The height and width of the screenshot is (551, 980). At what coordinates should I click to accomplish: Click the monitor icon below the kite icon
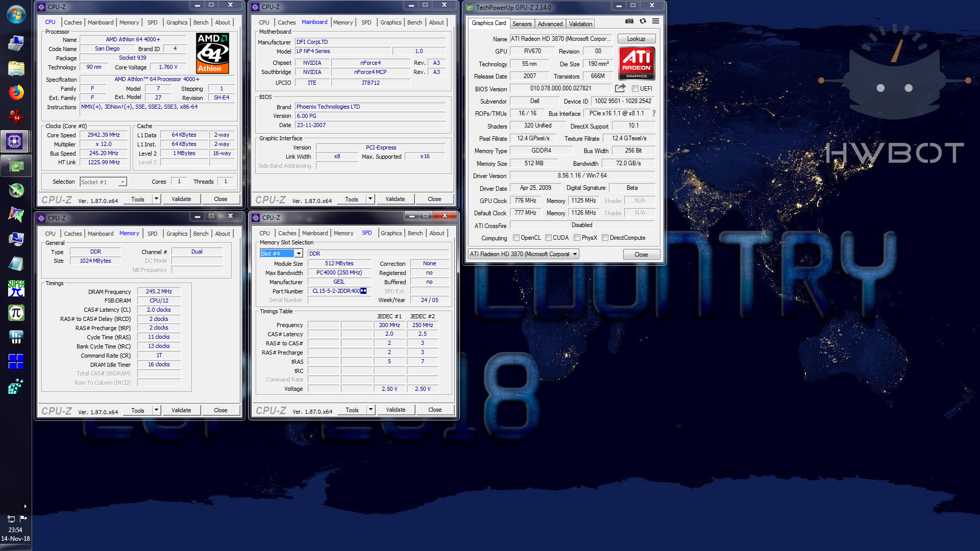pyautogui.click(x=16, y=239)
